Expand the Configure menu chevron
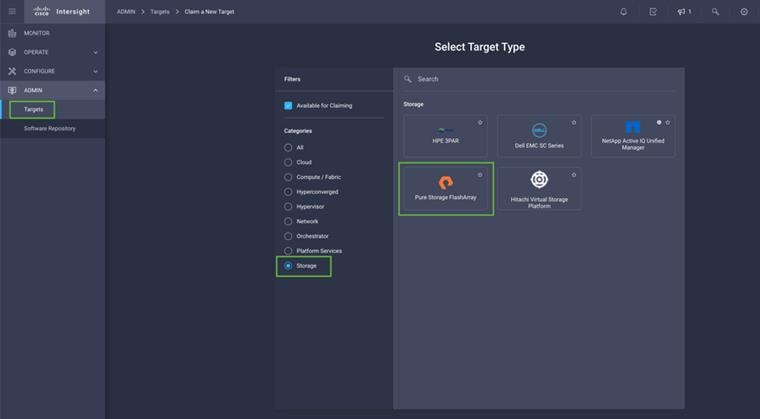Image resolution: width=760 pixels, height=419 pixels. coord(95,71)
